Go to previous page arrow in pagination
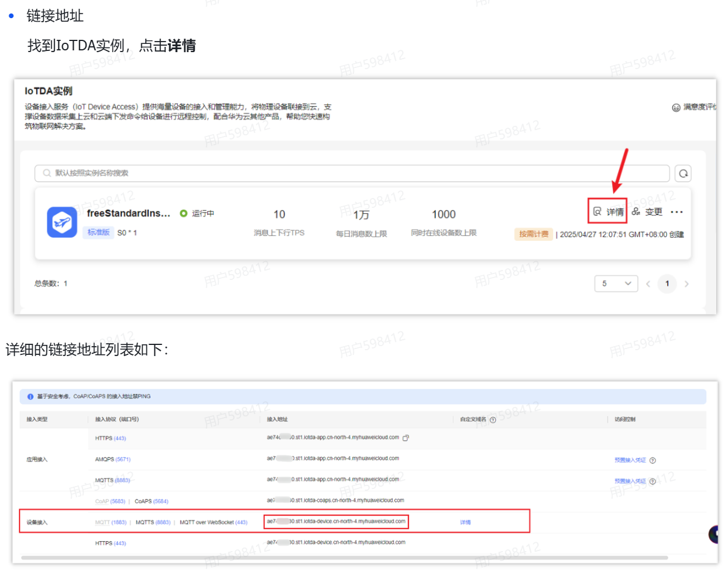Viewport: 728px width, 571px height. click(648, 284)
